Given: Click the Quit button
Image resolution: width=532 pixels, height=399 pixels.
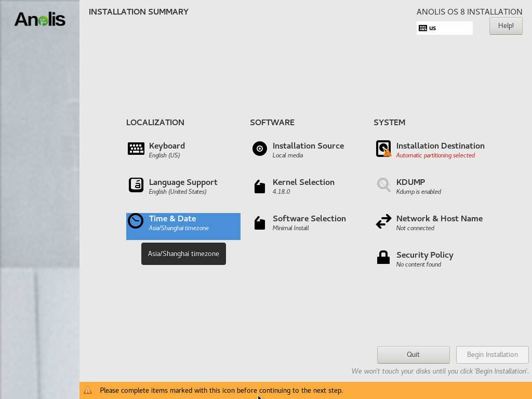Looking at the screenshot, I should point(413,354).
